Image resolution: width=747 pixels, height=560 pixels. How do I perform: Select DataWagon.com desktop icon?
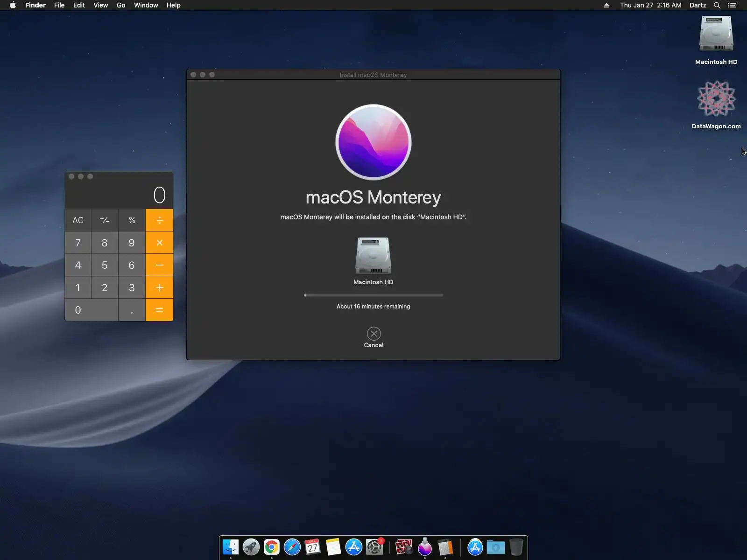[716, 98]
